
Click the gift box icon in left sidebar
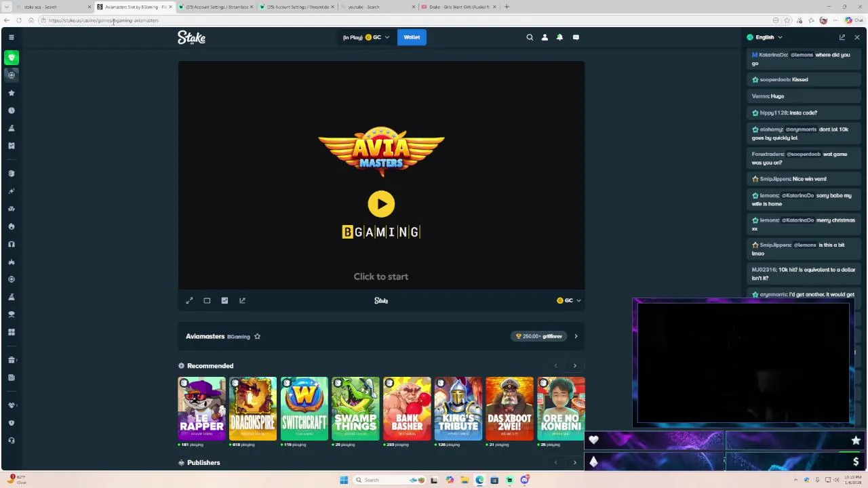[12, 360]
